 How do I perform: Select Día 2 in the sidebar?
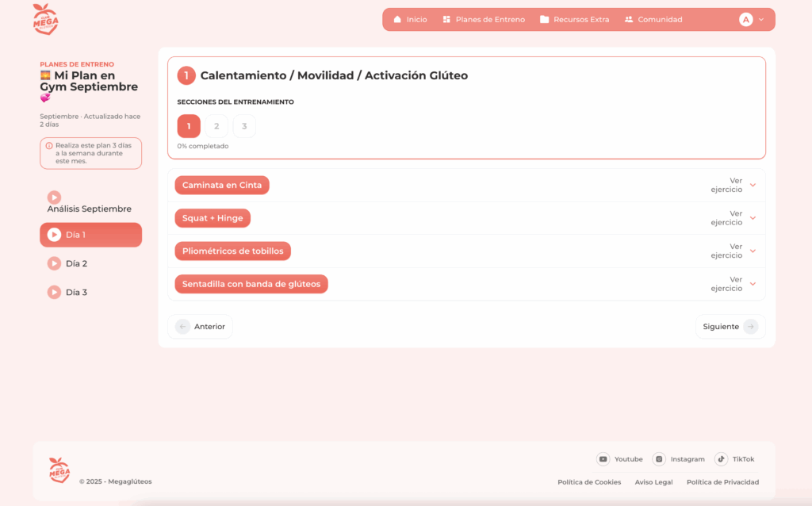[x=76, y=263]
